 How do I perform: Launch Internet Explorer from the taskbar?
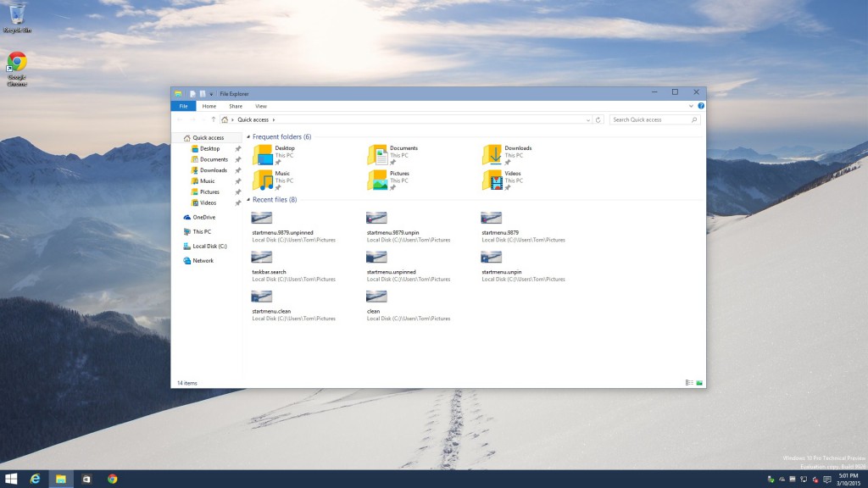point(35,480)
